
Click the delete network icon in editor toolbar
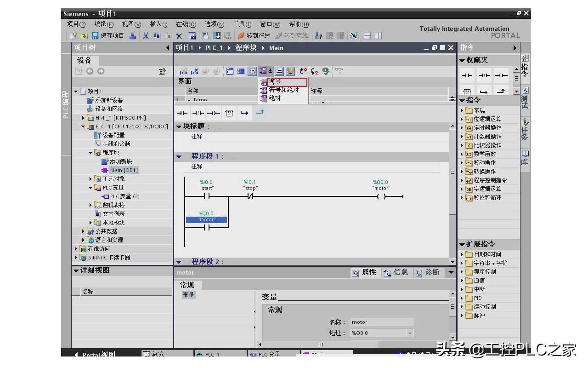click(x=195, y=71)
